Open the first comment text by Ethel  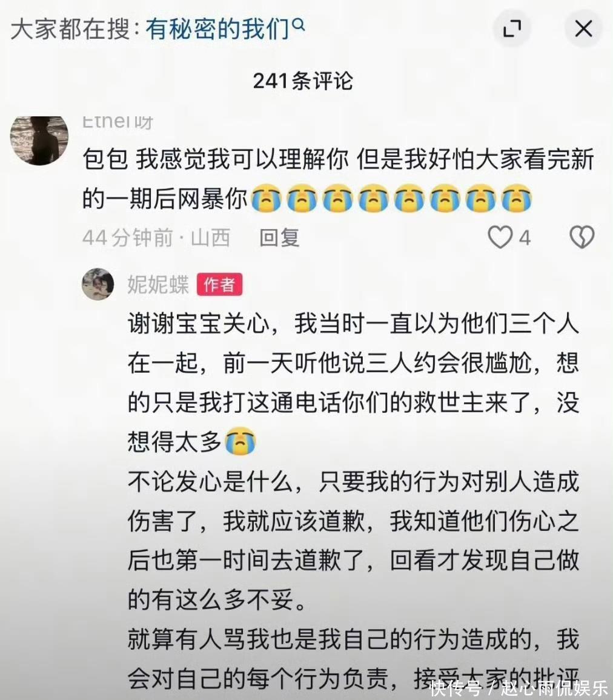tap(338, 179)
